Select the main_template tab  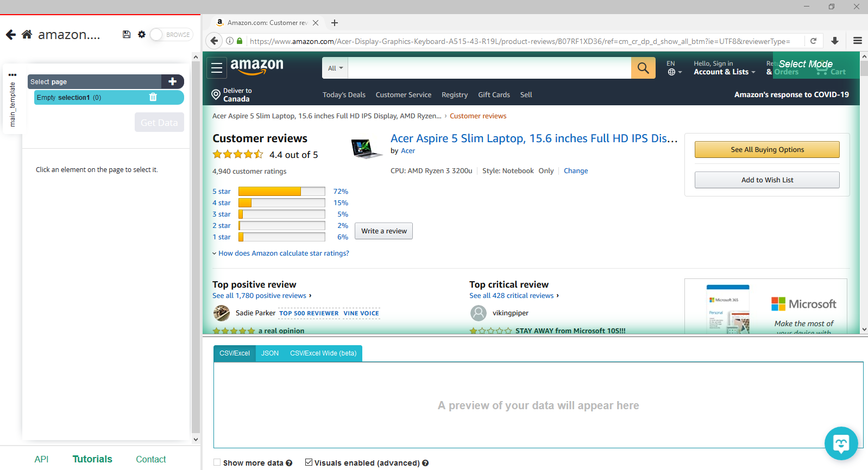(x=12, y=104)
